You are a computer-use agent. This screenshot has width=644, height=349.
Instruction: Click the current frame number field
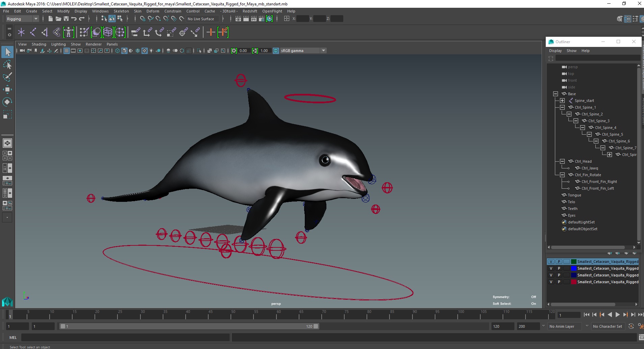point(569,315)
